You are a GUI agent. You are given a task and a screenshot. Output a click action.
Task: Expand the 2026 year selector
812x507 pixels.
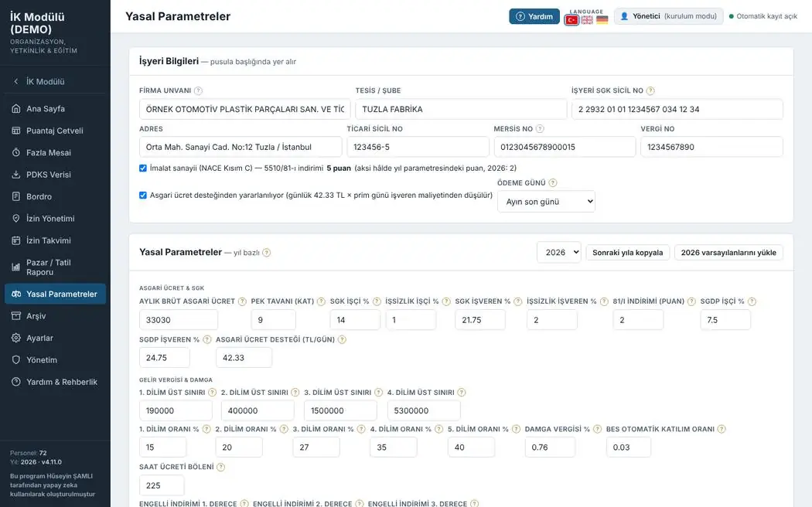[x=559, y=253]
